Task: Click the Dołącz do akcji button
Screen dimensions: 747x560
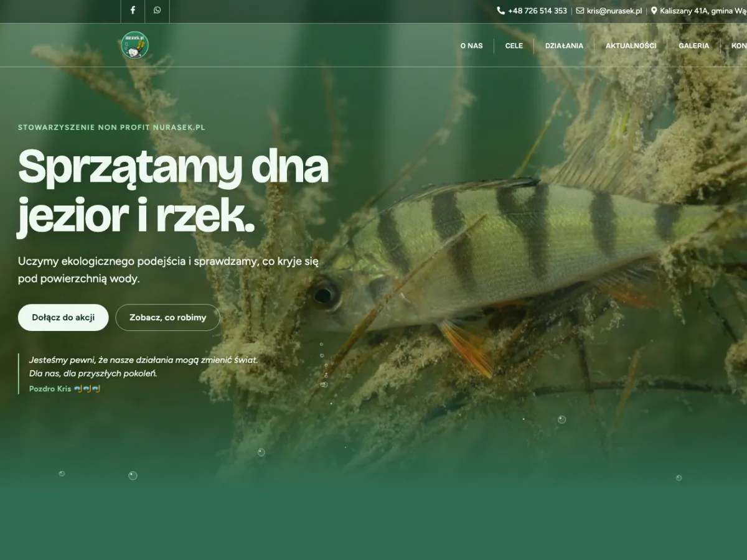Action: tap(63, 317)
